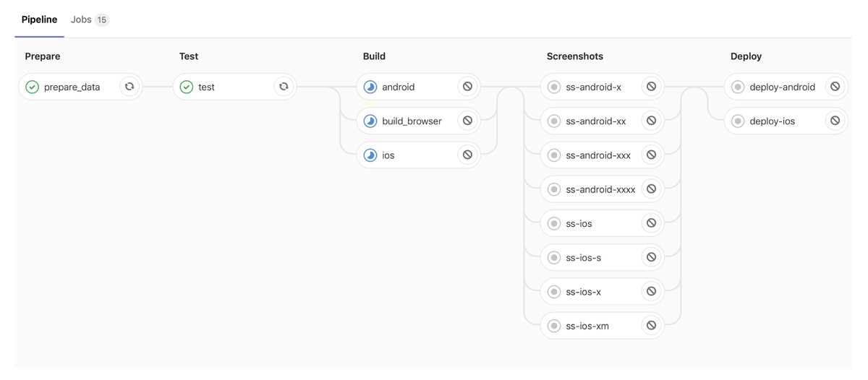The image size is (868, 380).
Task: Switch to the Jobs tab
Action: pyautogui.click(x=90, y=20)
